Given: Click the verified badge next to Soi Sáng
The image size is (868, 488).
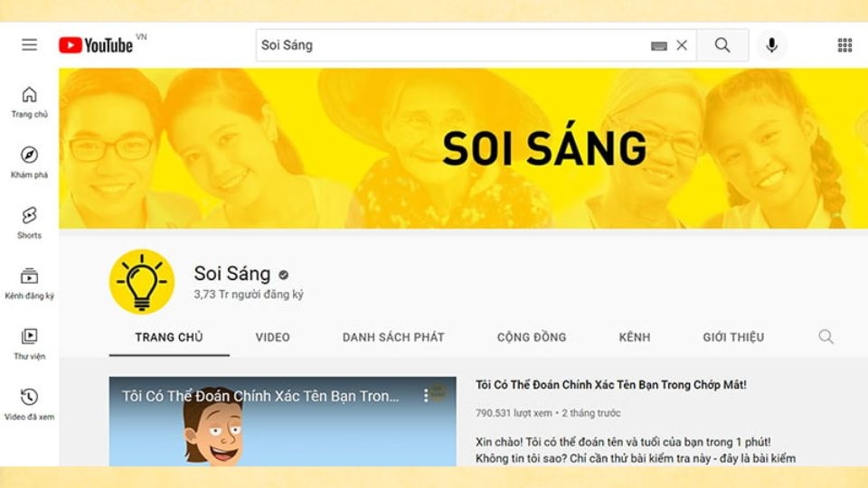Looking at the screenshot, I should click(x=283, y=275).
